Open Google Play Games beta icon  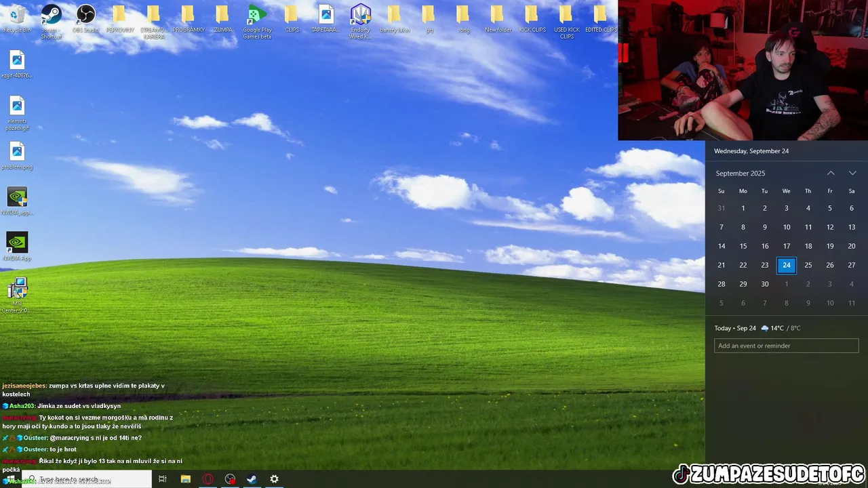click(257, 22)
